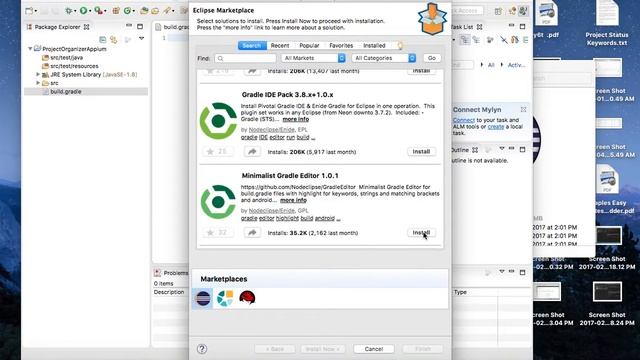Select src/test/java in Package Explorer
Image resolution: width=640 pixels, height=360 pixels.
point(67,58)
